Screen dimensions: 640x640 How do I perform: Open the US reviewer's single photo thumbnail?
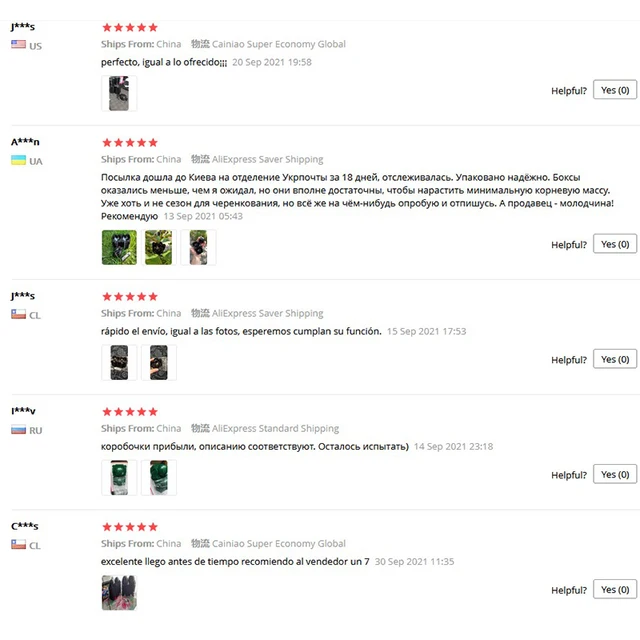119,93
